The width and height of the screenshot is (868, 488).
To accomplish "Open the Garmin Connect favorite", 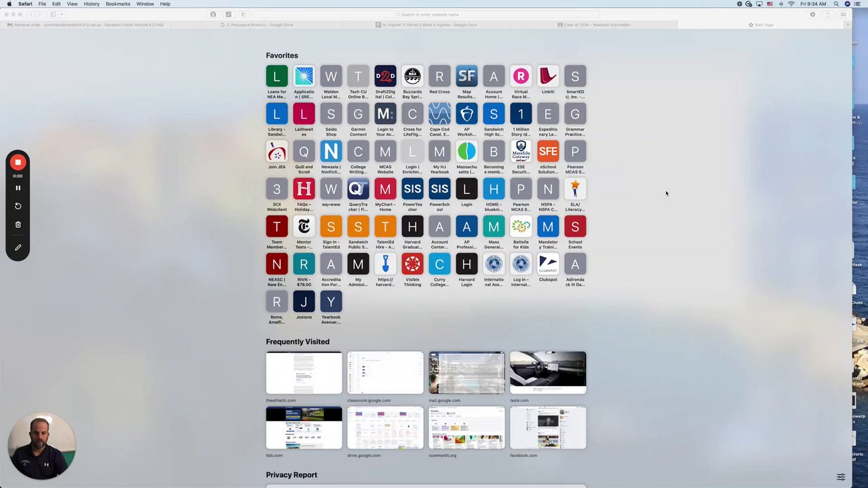I will tap(358, 114).
